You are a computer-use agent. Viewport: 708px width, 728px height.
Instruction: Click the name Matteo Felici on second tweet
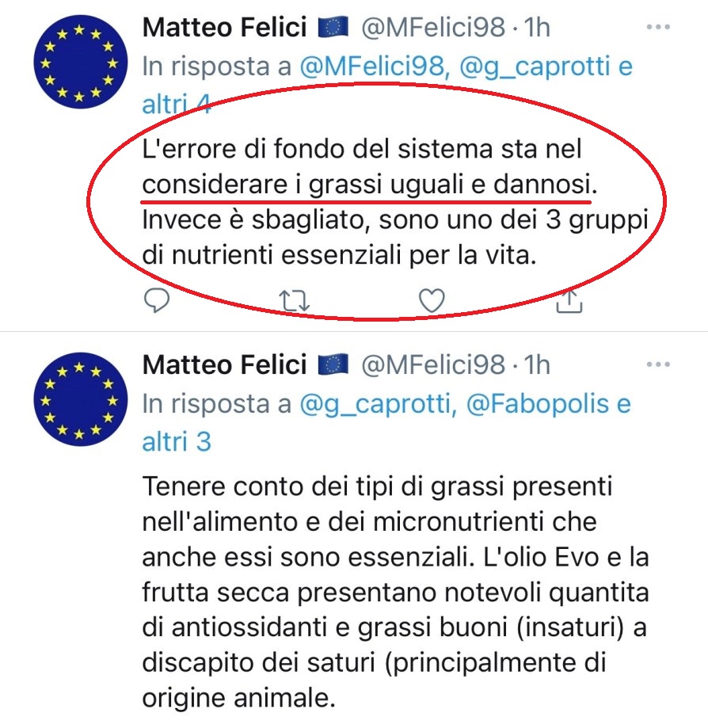[x=224, y=365]
